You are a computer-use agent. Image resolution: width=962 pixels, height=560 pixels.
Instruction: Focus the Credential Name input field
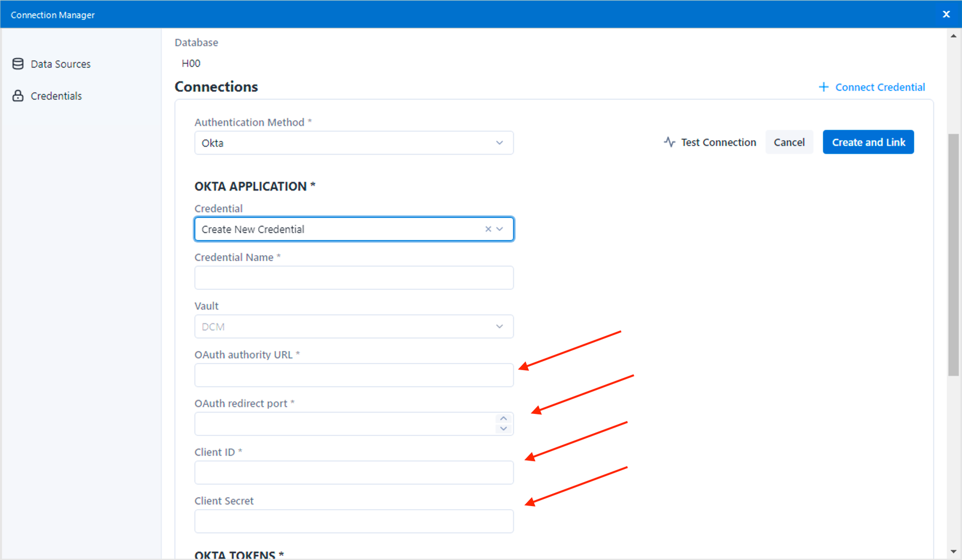353,278
